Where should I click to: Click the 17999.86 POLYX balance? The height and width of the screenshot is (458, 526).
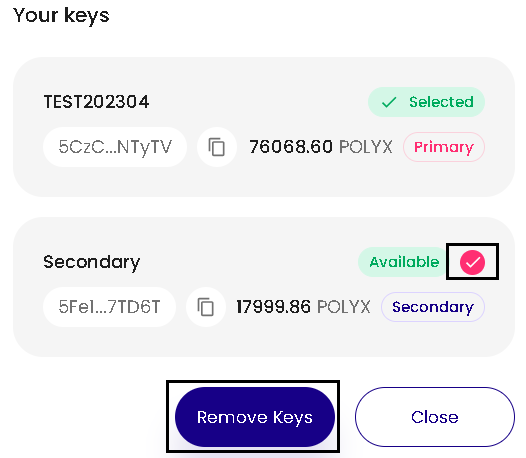tap(303, 307)
